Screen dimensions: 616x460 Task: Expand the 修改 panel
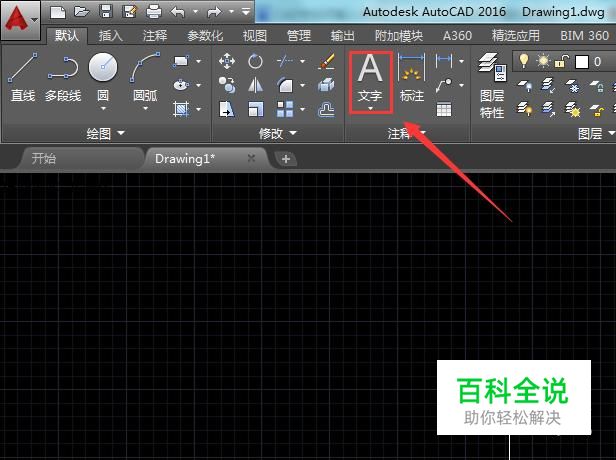point(277,134)
